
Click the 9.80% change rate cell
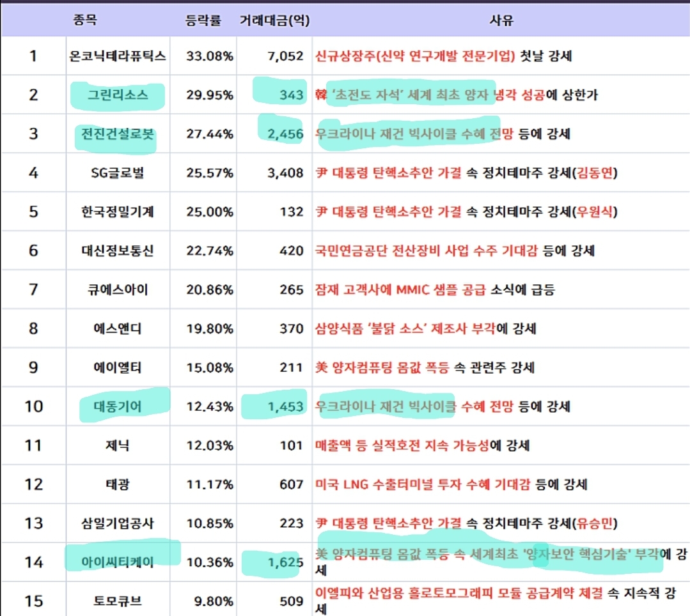(x=214, y=601)
